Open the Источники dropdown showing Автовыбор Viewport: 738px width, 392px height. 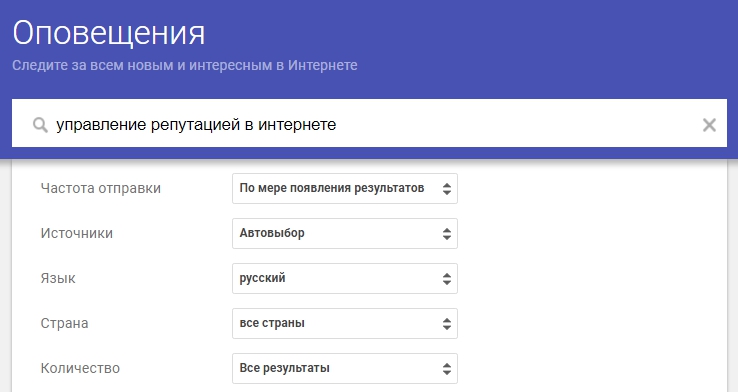click(x=345, y=233)
